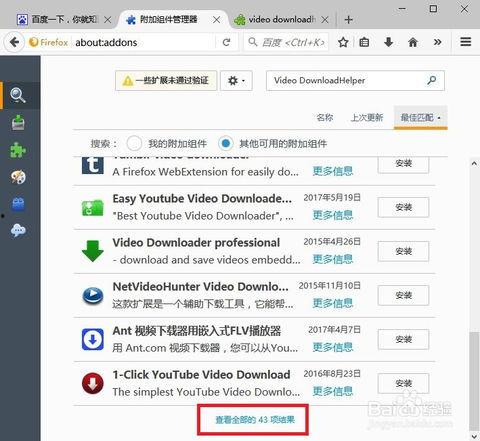Open 更多信息 for Video Downloader professional
Screen dimensions: 480x441
(333, 259)
